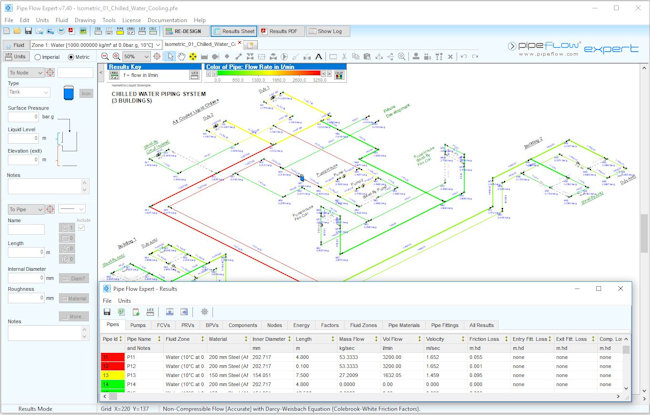650x415 pixels.
Task: Open the To Node dropdown
Action: pos(26,73)
